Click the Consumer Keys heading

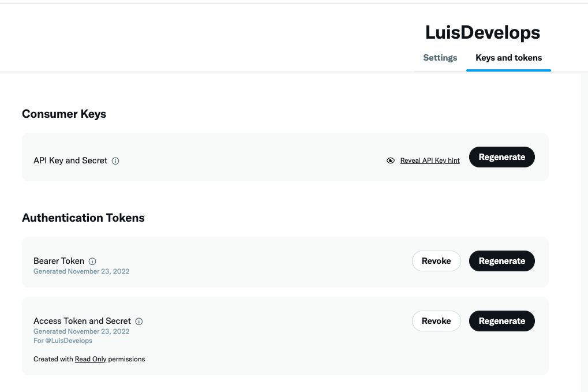(x=64, y=114)
